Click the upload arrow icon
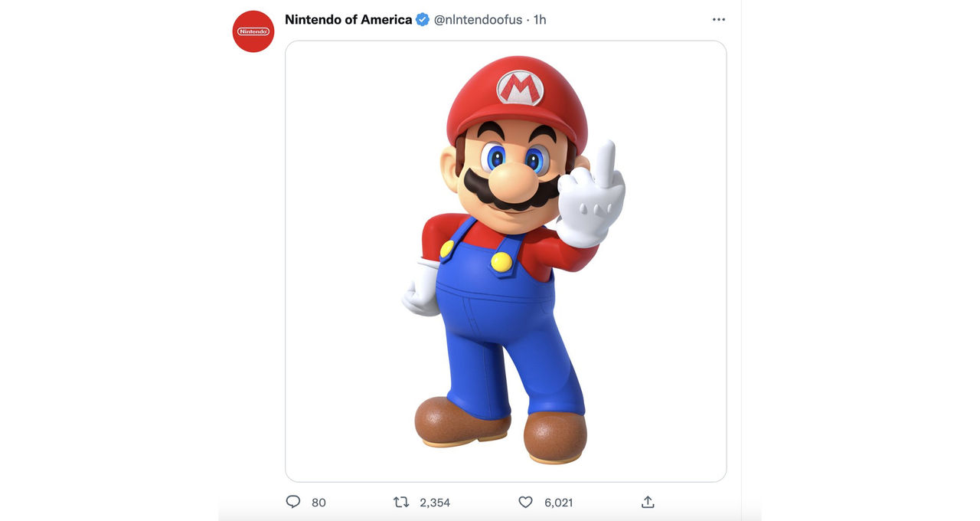980x521 pixels. pos(647,500)
